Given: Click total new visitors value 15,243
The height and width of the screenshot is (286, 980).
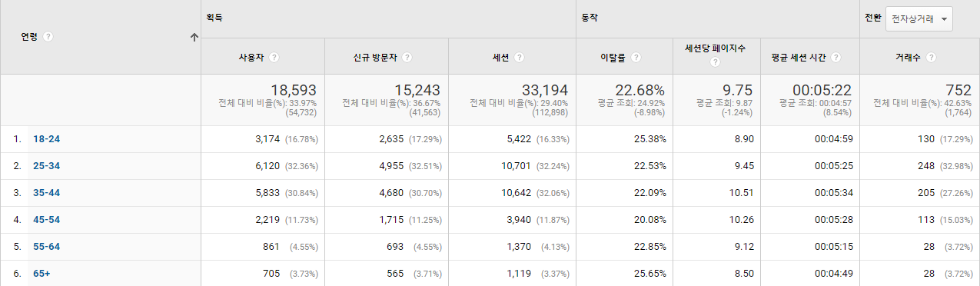Looking at the screenshot, I should 418,90.
